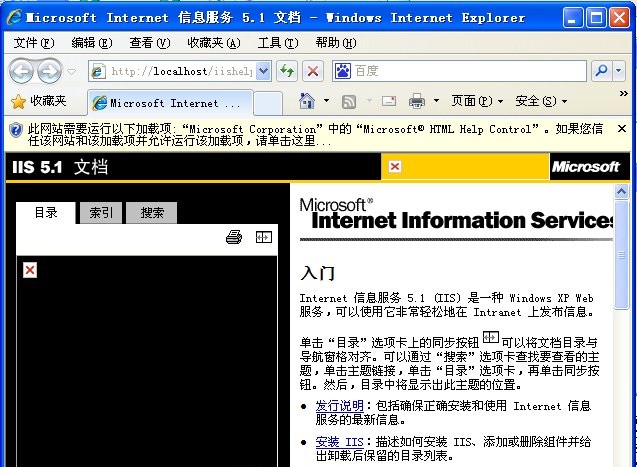The image size is (637, 467).
Task: Click the sync contents button in pane
Action: [x=264, y=237]
